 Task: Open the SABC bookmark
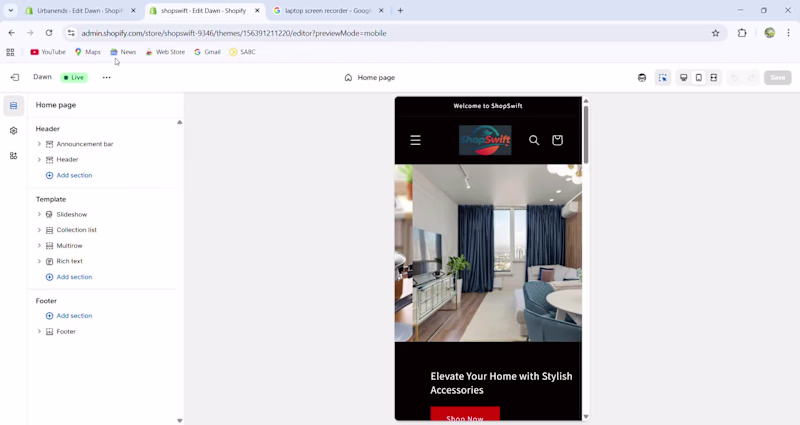242,52
